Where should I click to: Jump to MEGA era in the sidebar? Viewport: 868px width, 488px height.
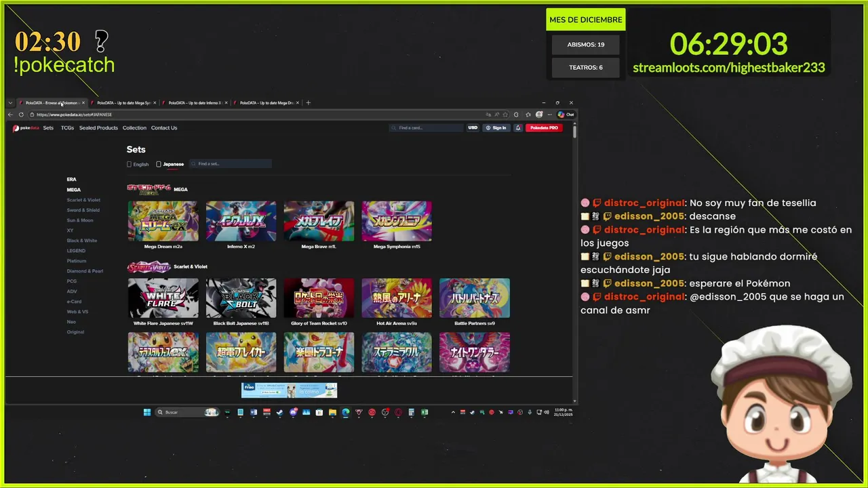coord(73,190)
